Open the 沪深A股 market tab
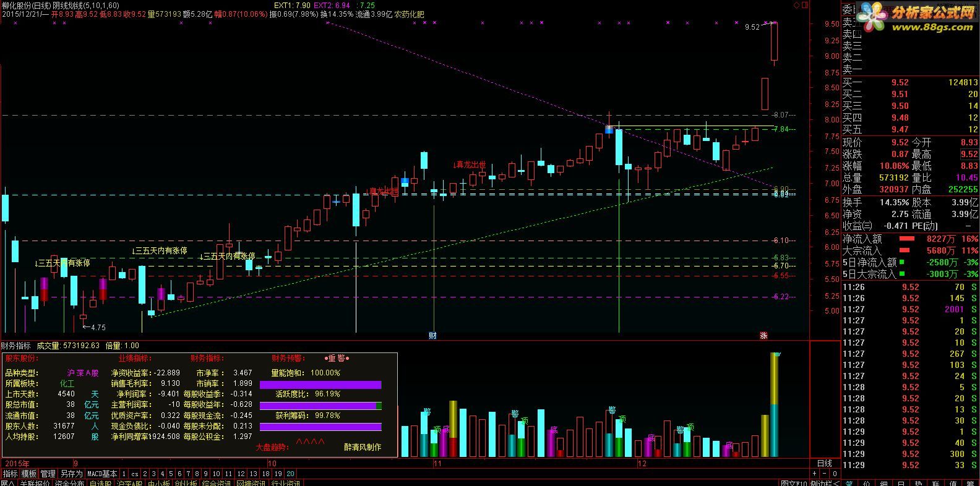Viewport: 980px width, 486px height. click(x=129, y=483)
